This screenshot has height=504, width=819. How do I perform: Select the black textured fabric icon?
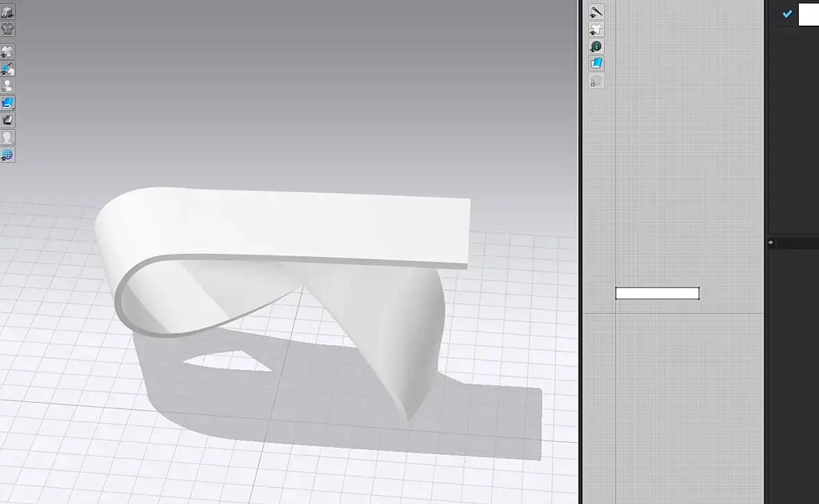(x=8, y=120)
